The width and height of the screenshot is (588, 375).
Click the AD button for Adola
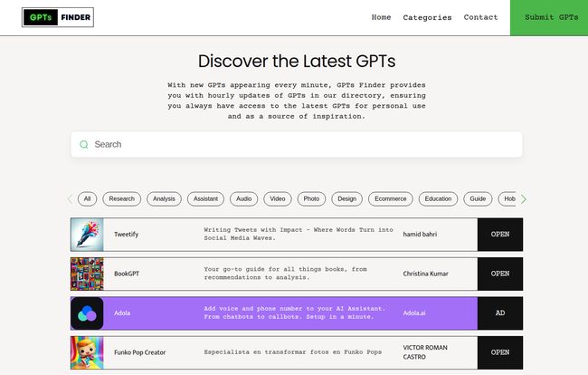[x=500, y=313]
